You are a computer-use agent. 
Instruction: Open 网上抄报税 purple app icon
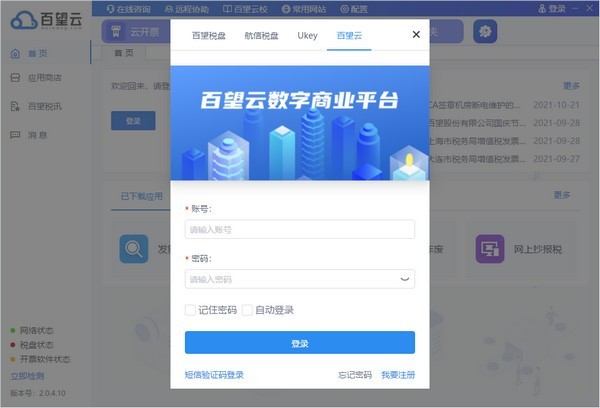490,249
